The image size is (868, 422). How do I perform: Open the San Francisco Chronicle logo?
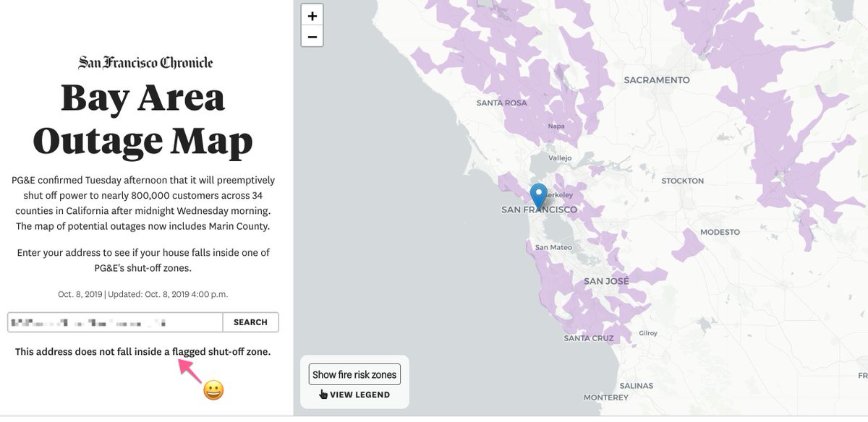click(x=146, y=63)
